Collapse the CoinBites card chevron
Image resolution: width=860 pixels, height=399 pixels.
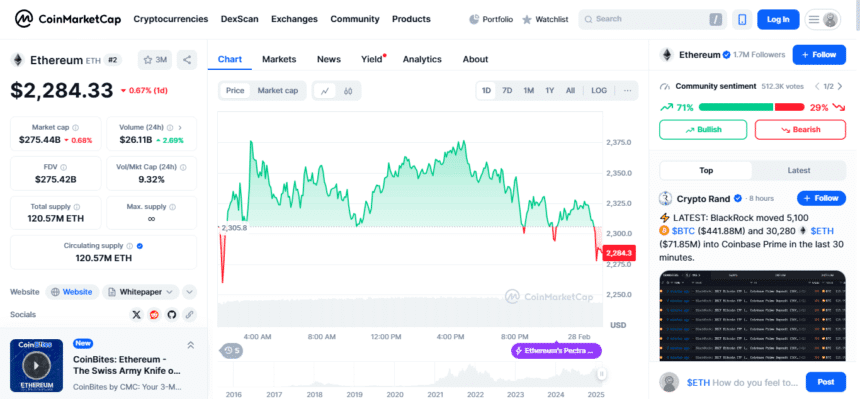[x=190, y=345]
